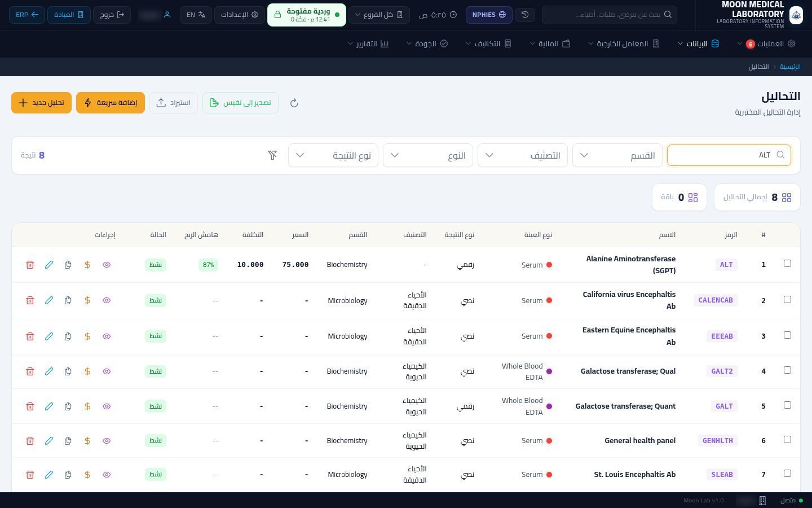This screenshot has width=812, height=508.
Task: Check the EEEAB row checkbox
Action: pyautogui.click(x=787, y=335)
